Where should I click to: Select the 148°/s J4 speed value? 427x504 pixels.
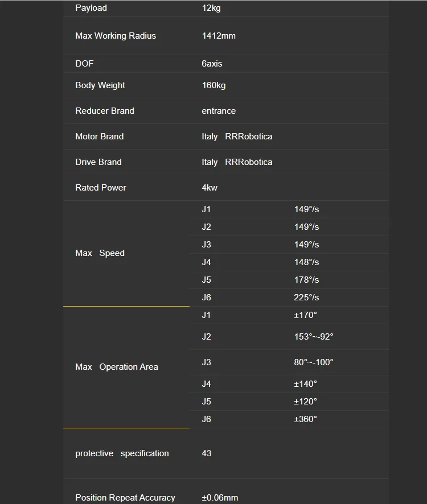click(306, 262)
